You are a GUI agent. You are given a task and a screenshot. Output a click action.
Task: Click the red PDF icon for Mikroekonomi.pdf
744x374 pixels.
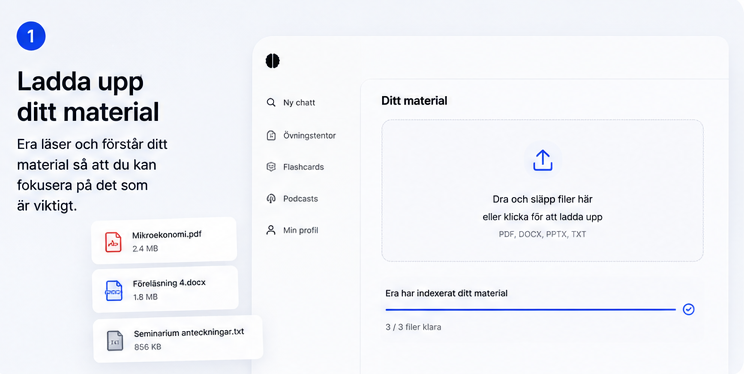pos(113,242)
